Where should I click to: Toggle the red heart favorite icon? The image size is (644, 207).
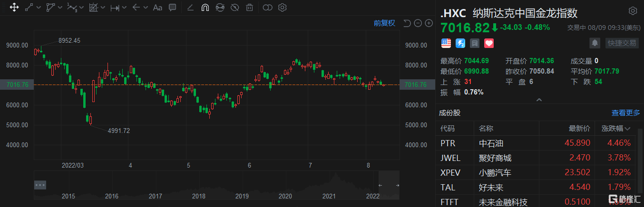489,43
